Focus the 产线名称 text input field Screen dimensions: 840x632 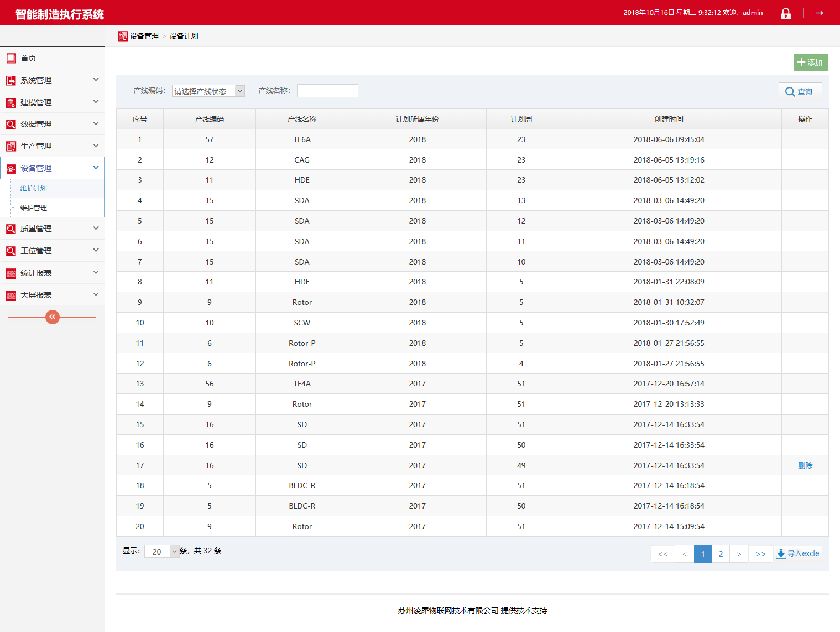click(x=327, y=91)
